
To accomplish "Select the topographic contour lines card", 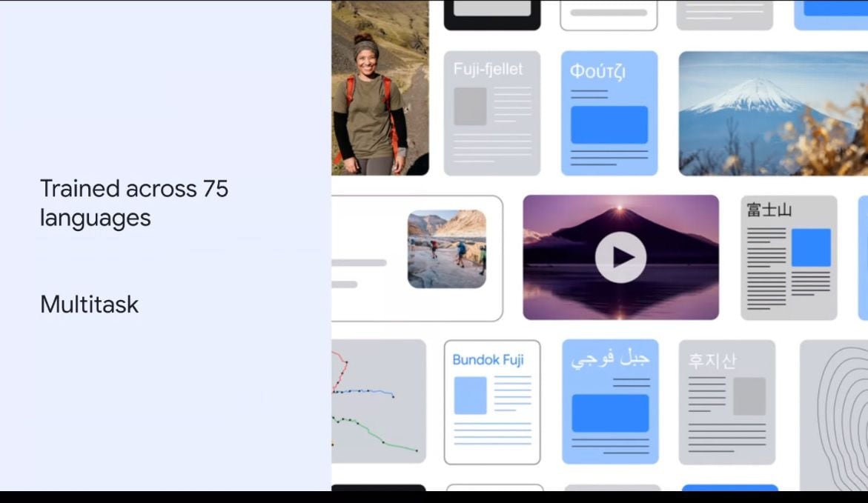I will (834, 402).
